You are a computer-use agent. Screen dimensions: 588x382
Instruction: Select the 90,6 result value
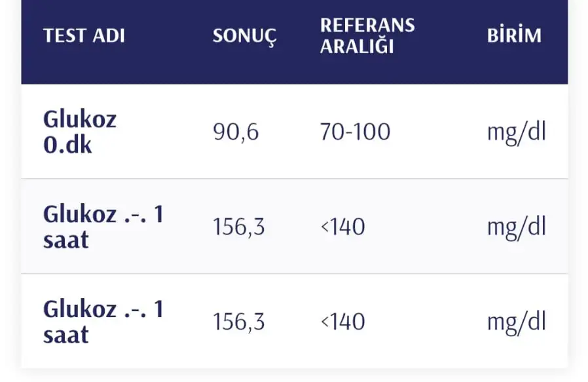(236, 132)
